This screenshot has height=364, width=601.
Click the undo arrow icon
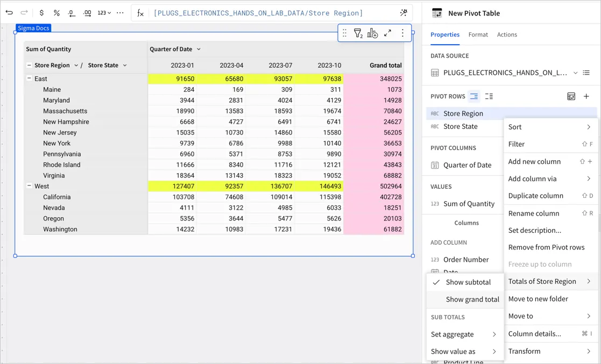click(x=9, y=13)
